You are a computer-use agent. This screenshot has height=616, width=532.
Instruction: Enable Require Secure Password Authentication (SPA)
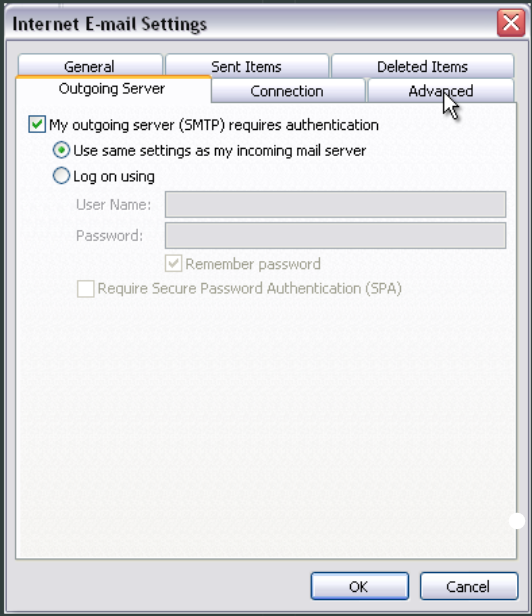pos(86,289)
